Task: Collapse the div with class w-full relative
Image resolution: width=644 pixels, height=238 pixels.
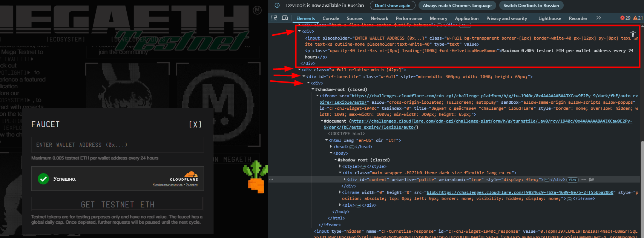Action: [x=299, y=70]
